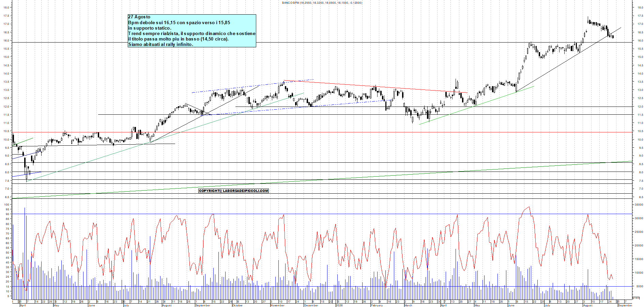Click the 9.0 label on right price axis

pos(641,156)
